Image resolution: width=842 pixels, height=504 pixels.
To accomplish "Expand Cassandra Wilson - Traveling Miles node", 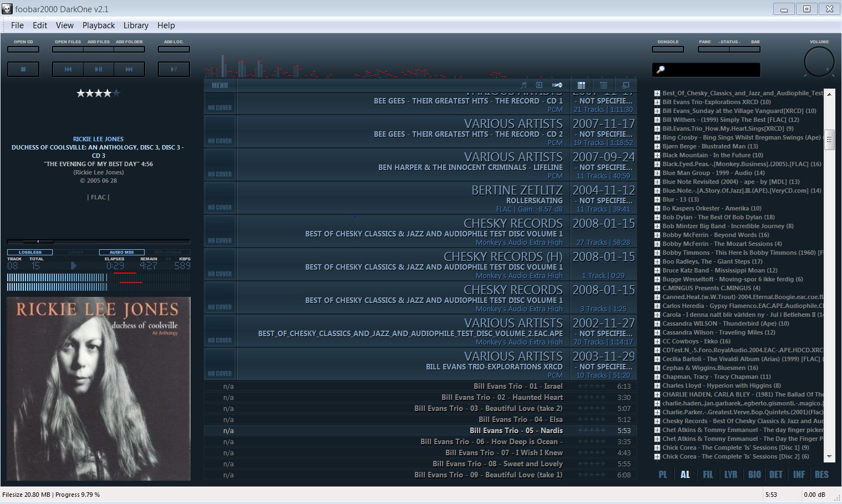I will (x=657, y=332).
